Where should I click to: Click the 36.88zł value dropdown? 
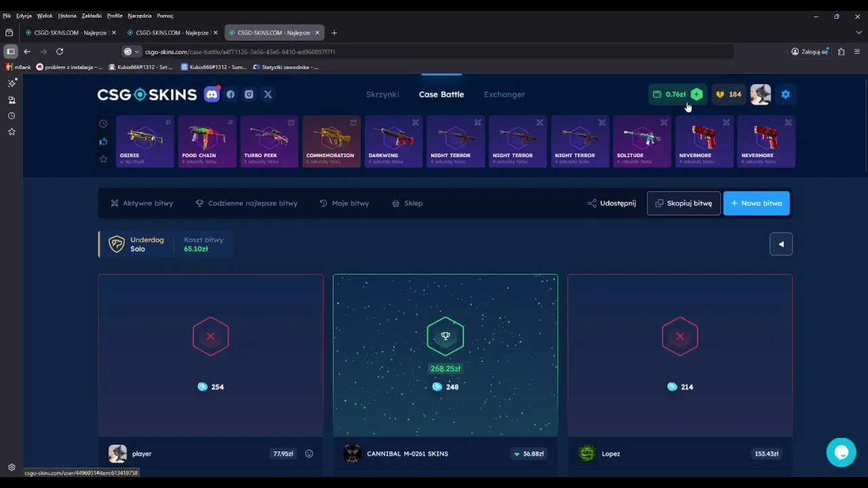pos(528,453)
